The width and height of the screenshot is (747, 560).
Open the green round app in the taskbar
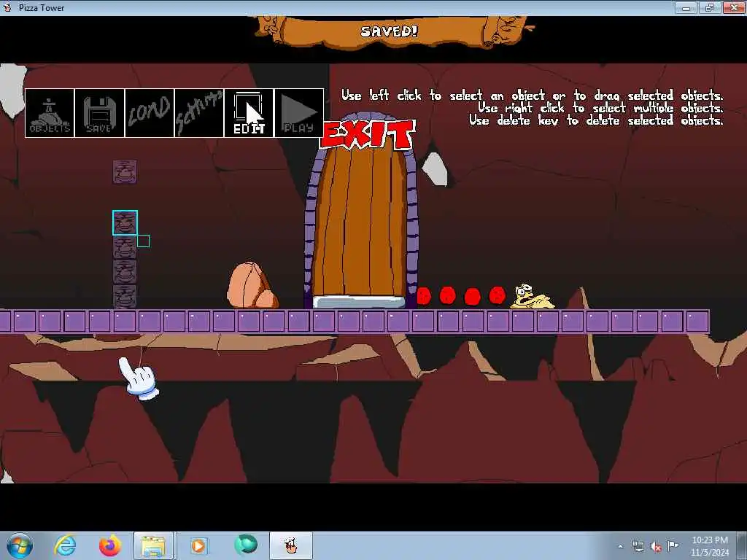pos(245,545)
